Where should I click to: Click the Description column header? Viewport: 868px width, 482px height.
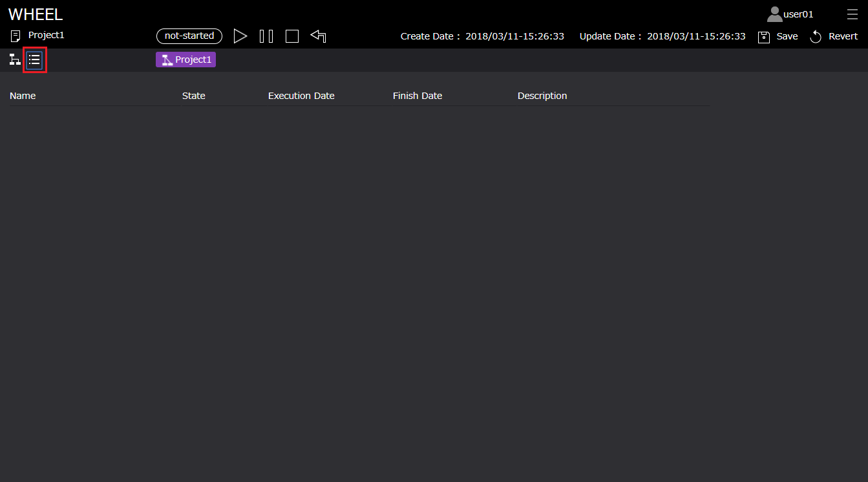tap(542, 96)
